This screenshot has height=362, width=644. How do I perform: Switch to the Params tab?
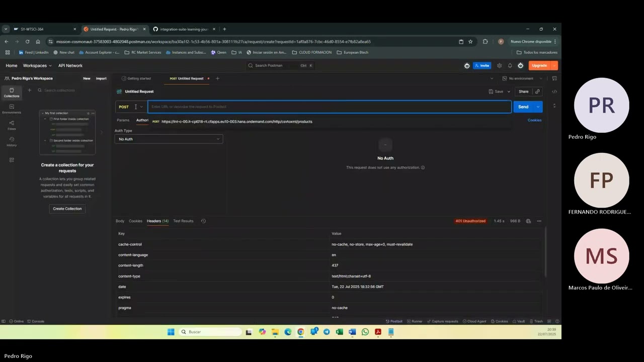click(x=123, y=120)
